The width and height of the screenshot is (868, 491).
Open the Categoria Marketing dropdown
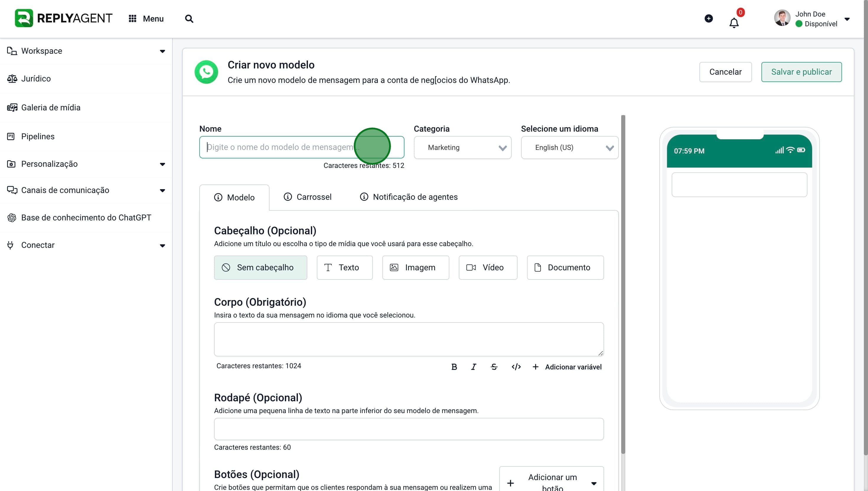click(463, 147)
